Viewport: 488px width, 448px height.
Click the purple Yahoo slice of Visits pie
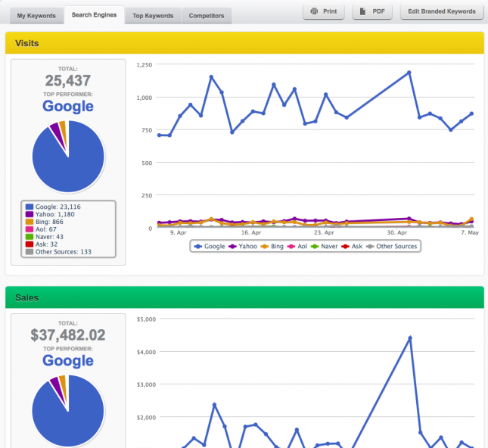(x=58, y=132)
